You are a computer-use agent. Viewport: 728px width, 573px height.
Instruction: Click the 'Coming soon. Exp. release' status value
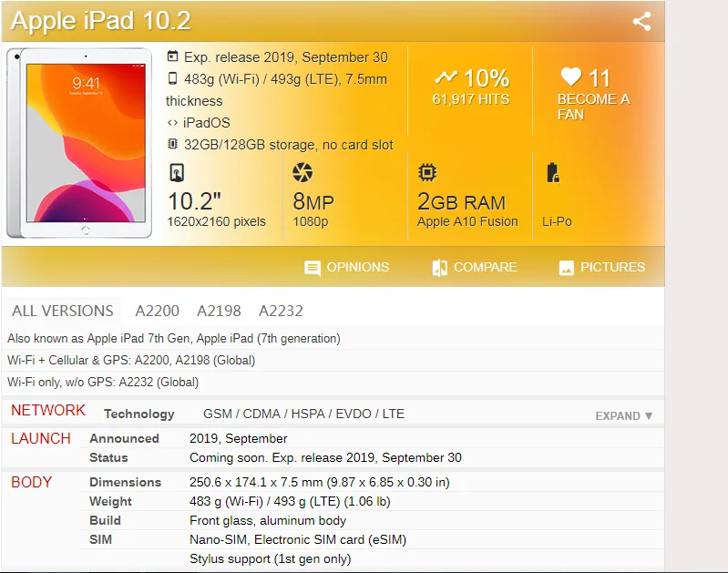coord(325,457)
